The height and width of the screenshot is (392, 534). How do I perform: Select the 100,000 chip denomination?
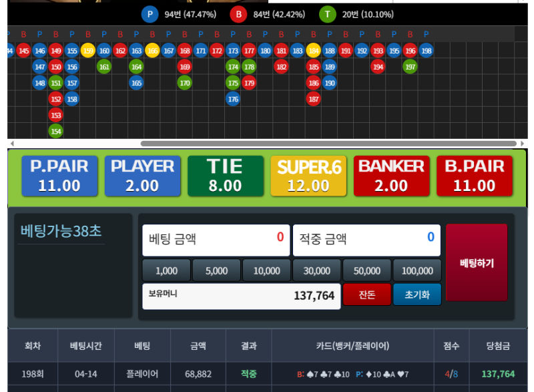coord(417,270)
